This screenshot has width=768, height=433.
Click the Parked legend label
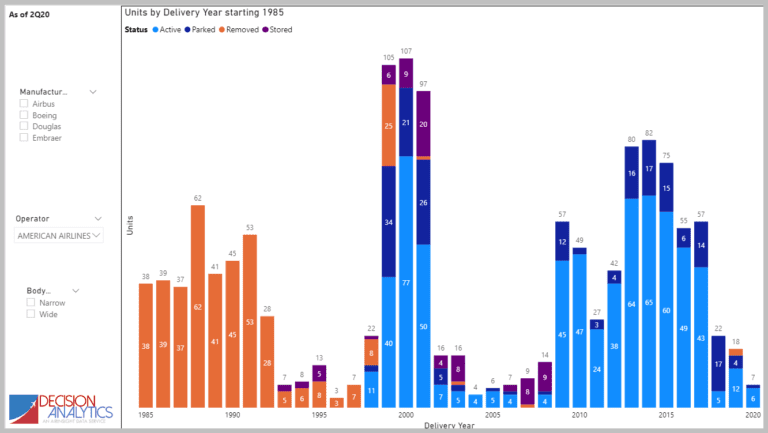coord(203,29)
